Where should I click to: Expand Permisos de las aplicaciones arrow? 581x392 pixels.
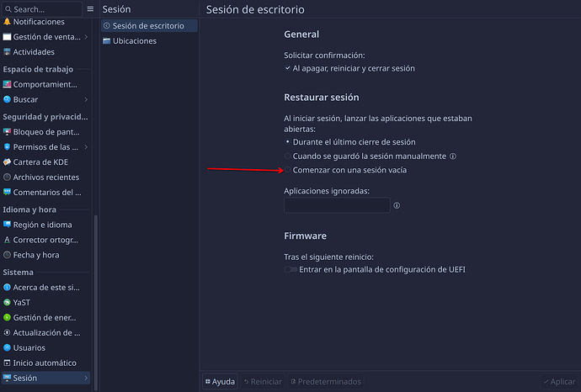(x=87, y=147)
